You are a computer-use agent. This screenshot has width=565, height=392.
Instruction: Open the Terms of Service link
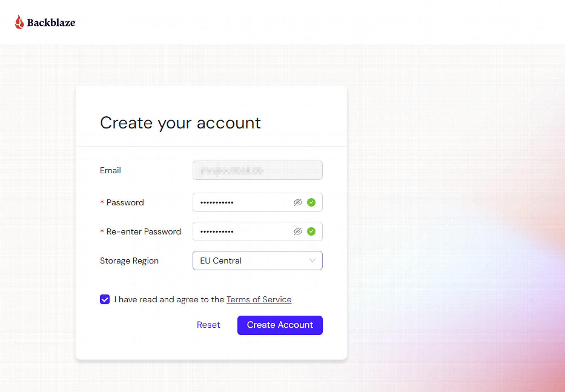click(259, 299)
